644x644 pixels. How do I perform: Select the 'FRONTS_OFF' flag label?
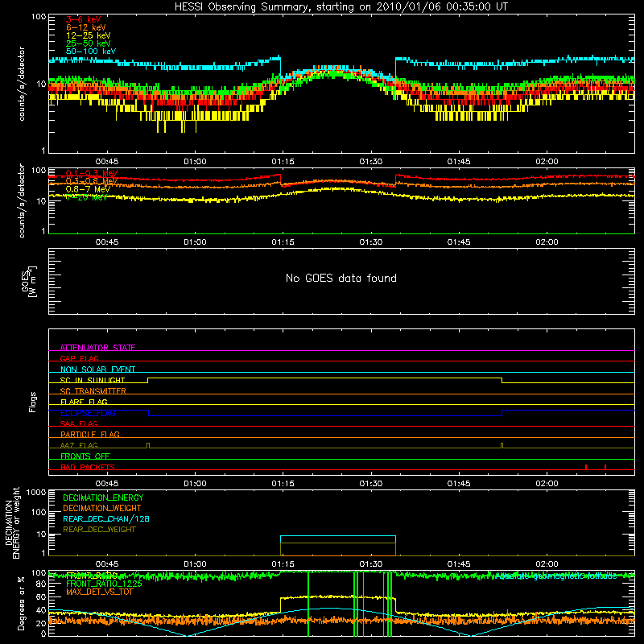click(85, 456)
